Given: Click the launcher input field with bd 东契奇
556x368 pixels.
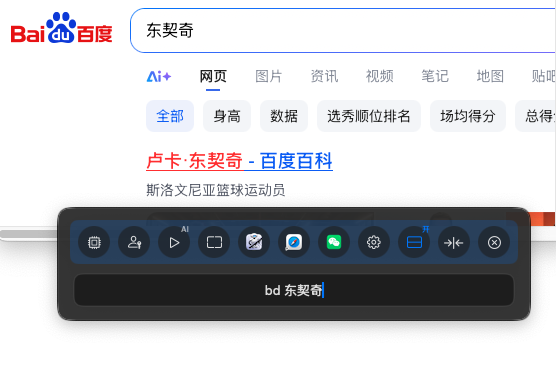Looking at the screenshot, I should (294, 290).
